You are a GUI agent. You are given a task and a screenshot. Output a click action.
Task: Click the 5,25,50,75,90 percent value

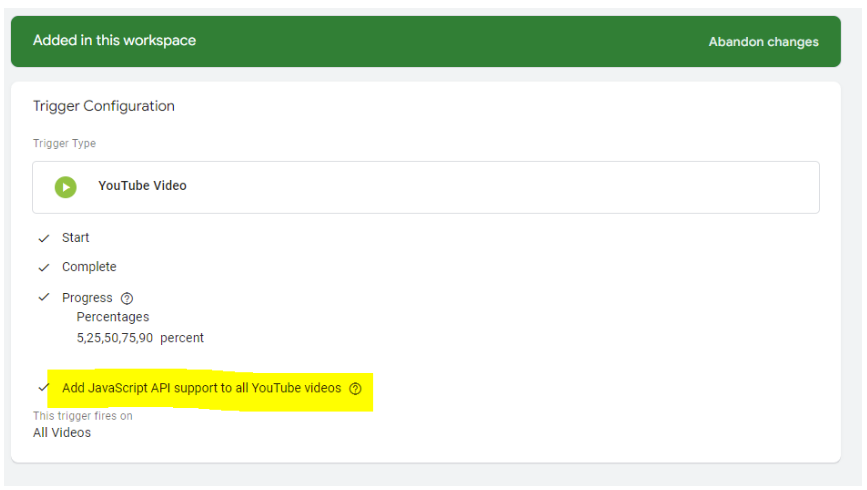(140, 338)
